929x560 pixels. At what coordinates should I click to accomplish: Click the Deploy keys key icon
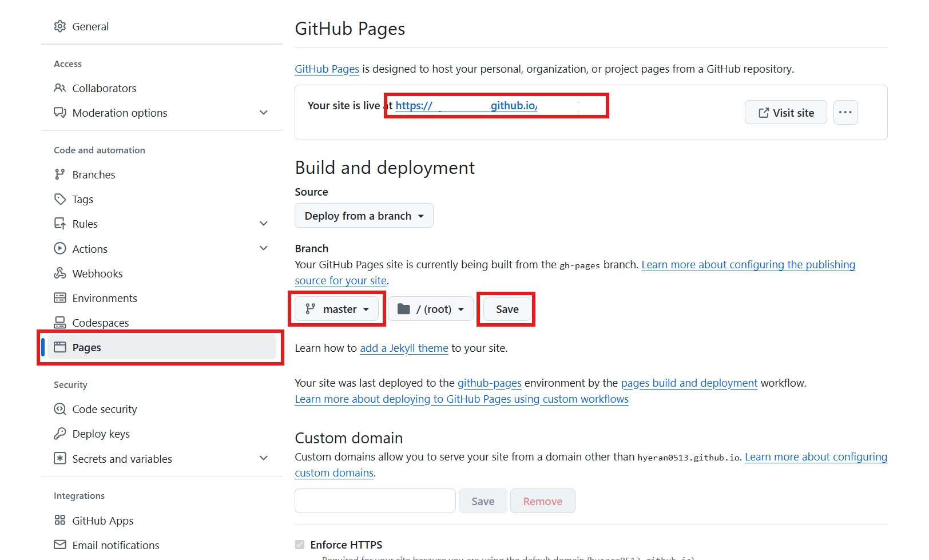tap(60, 434)
